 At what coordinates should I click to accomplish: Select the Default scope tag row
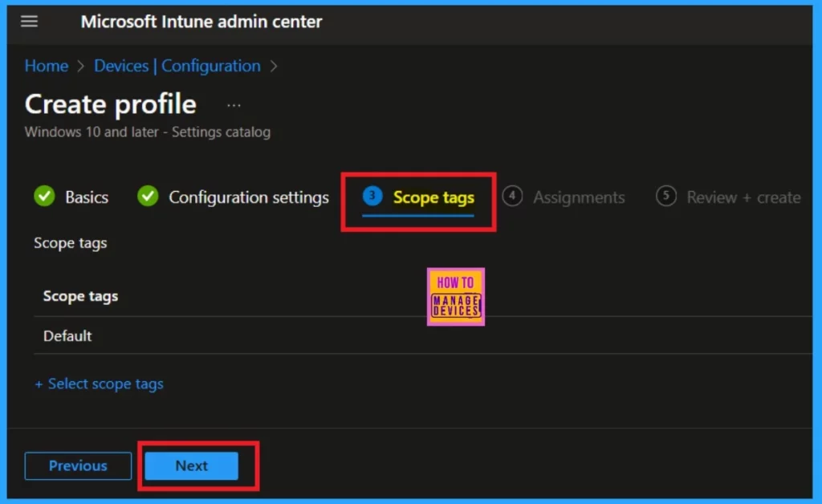pos(422,335)
